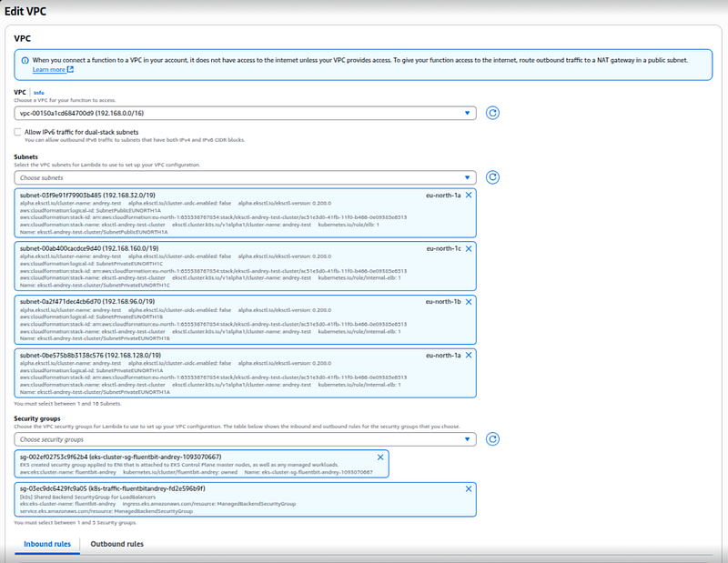Open the Choose security groups dropdown
This screenshot has width=728, height=563.
245,439
